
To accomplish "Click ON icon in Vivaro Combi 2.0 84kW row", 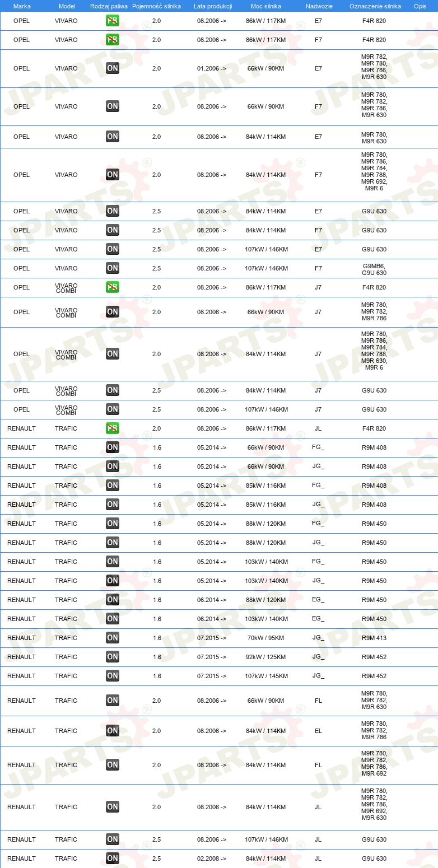I will point(113,354).
